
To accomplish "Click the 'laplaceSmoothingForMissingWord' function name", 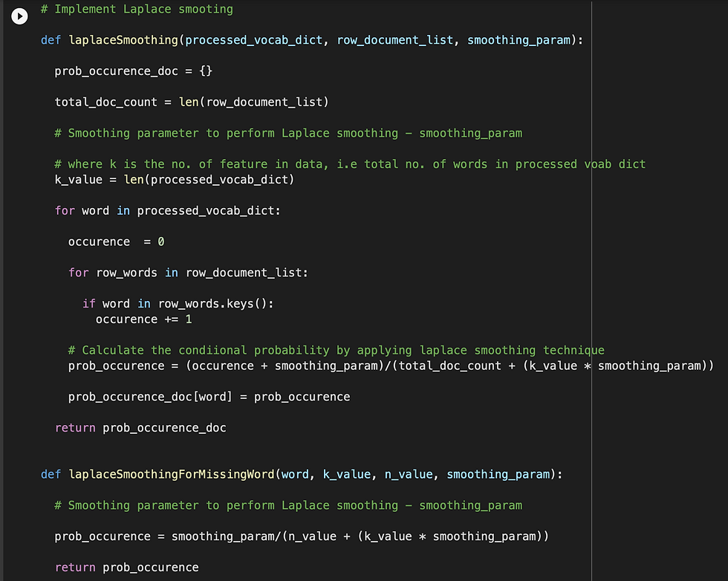I will tap(172, 475).
